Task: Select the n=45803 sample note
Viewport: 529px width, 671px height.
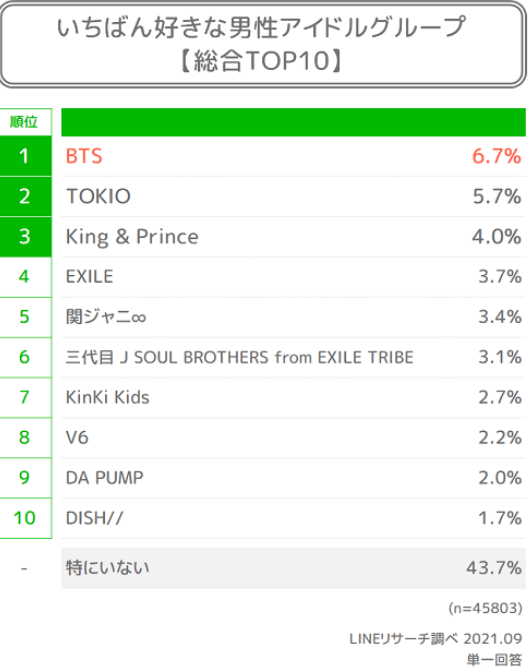Action: point(485,608)
